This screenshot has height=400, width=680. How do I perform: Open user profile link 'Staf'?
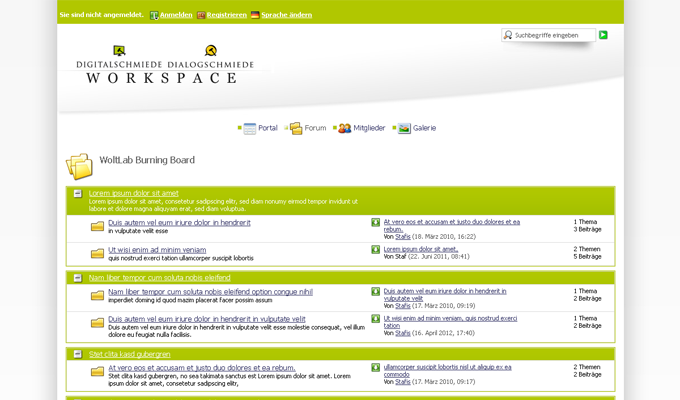coord(400,257)
